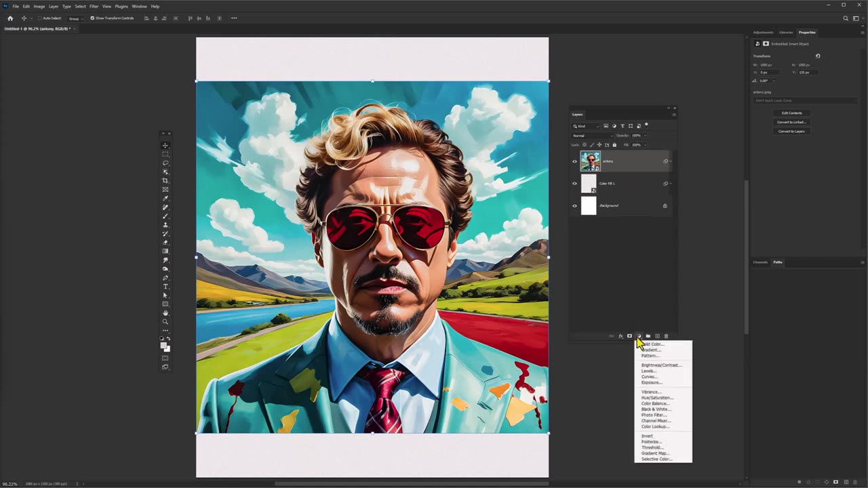Image resolution: width=868 pixels, height=488 pixels.
Task: Click the Add layer style fx icon
Action: tap(620, 336)
